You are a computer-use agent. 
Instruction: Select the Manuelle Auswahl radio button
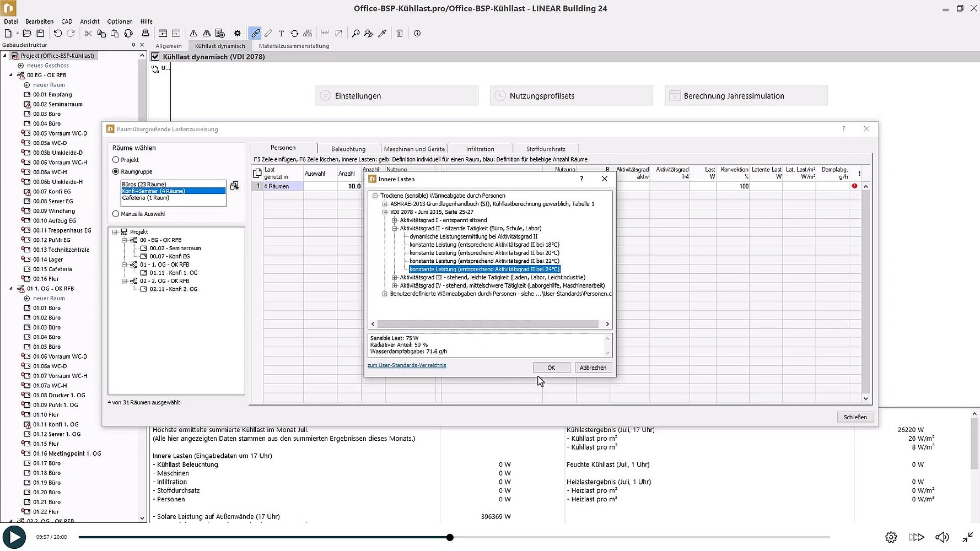pyautogui.click(x=116, y=214)
